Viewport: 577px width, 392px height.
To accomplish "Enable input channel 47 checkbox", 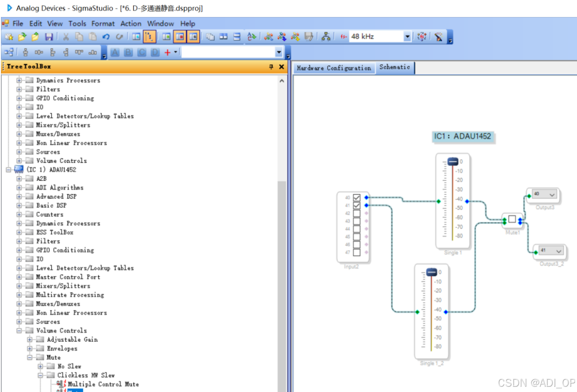I will (x=357, y=252).
